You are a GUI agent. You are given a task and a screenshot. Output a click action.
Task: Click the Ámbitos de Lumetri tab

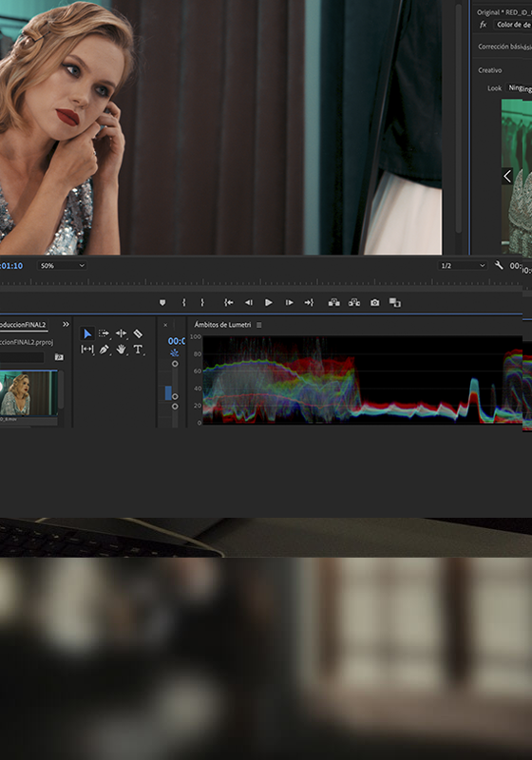[223, 325]
